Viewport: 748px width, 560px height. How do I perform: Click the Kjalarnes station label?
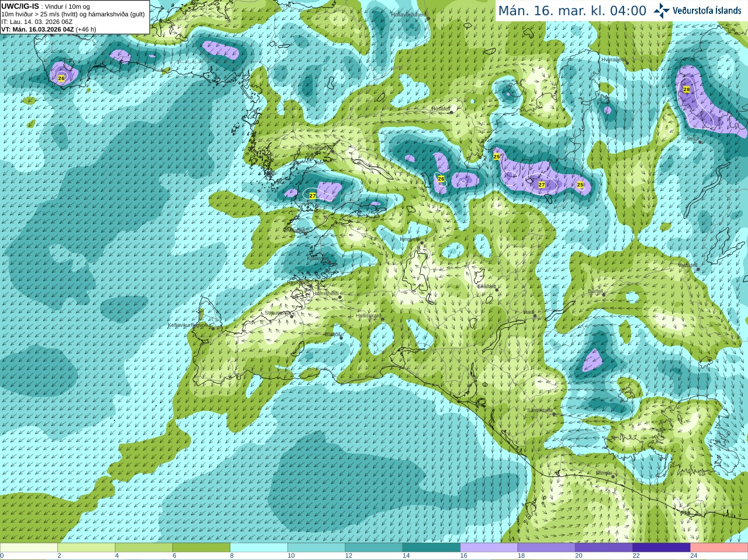(318, 258)
